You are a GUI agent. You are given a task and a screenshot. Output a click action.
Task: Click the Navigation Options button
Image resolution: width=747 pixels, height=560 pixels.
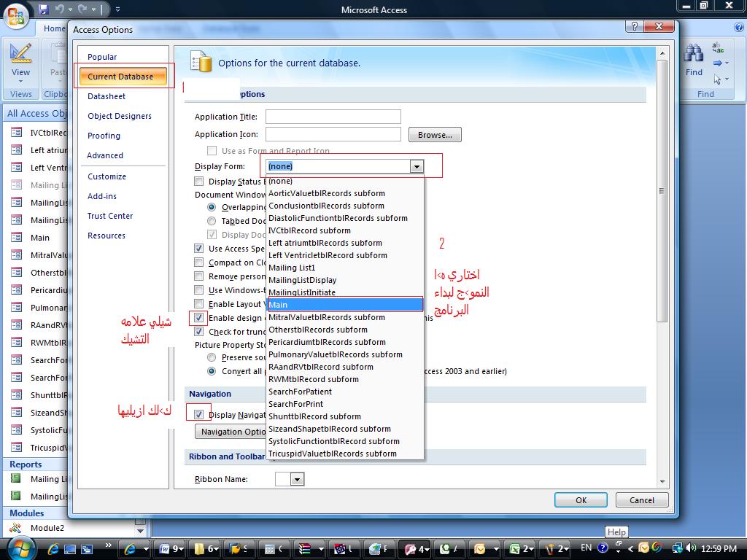[231, 432]
